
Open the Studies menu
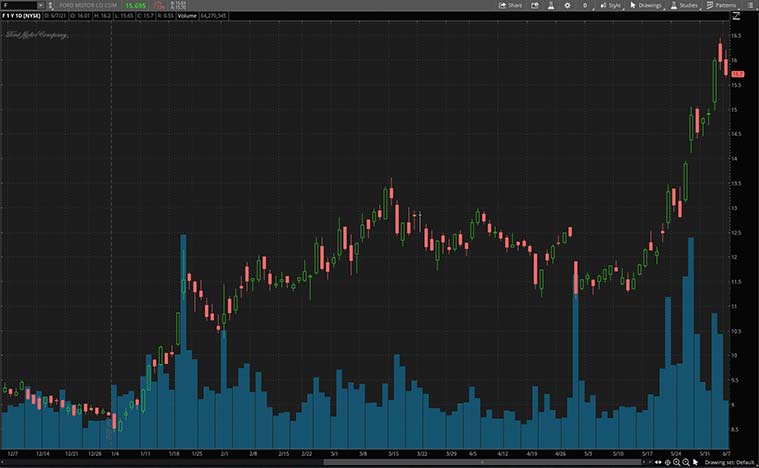click(684, 5)
